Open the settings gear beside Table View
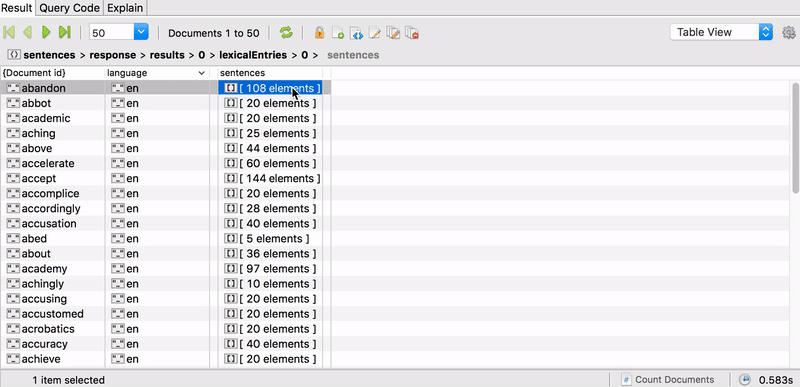 click(x=789, y=33)
